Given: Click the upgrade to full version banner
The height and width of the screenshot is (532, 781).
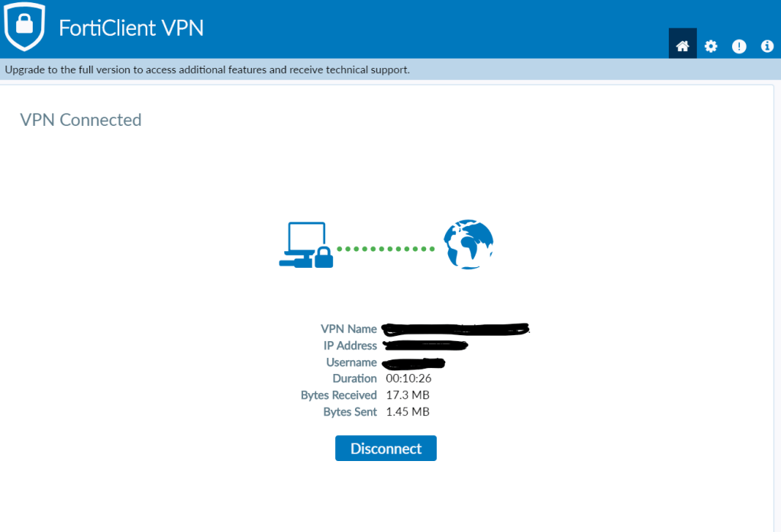Looking at the screenshot, I should coord(208,69).
